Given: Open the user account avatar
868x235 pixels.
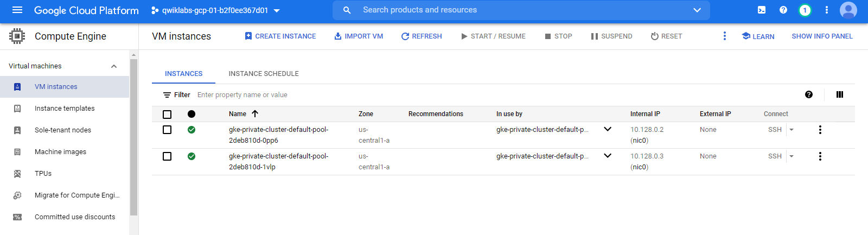Looking at the screenshot, I should tap(848, 10).
